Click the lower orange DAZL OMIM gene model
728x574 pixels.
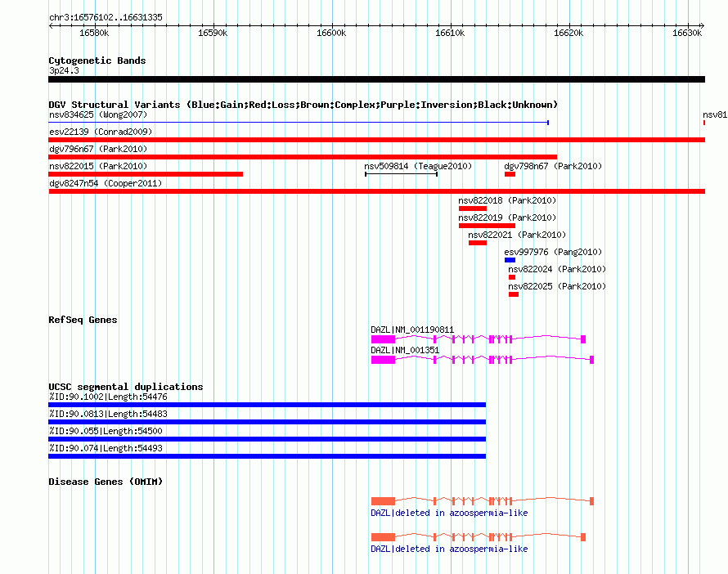pyautogui.click(x=479, y=537)
